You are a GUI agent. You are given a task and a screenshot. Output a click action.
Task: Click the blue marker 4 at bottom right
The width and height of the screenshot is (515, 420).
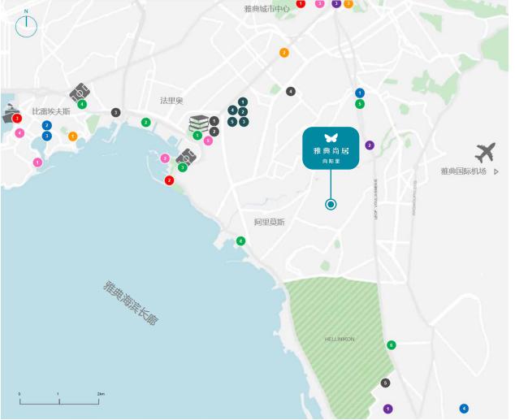point(464,408)
